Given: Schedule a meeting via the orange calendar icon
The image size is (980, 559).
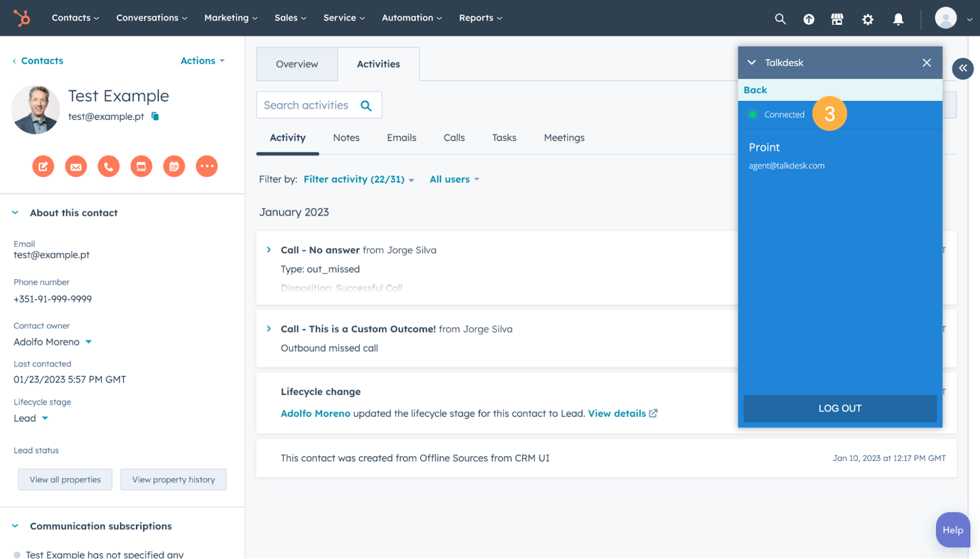Looking at the screenshot, I should (x=174, y=166).
